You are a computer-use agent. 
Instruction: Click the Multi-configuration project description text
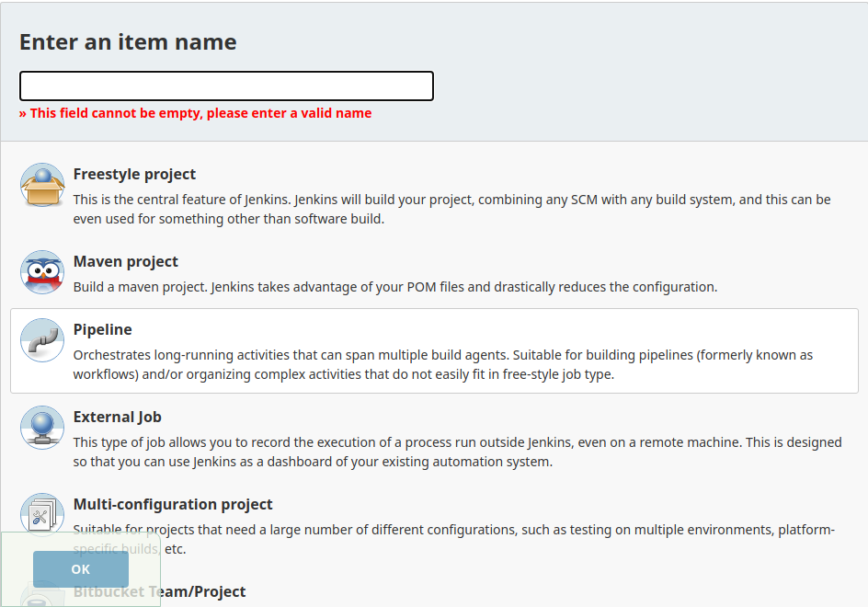pyautogui.click(x=454, y=540)
